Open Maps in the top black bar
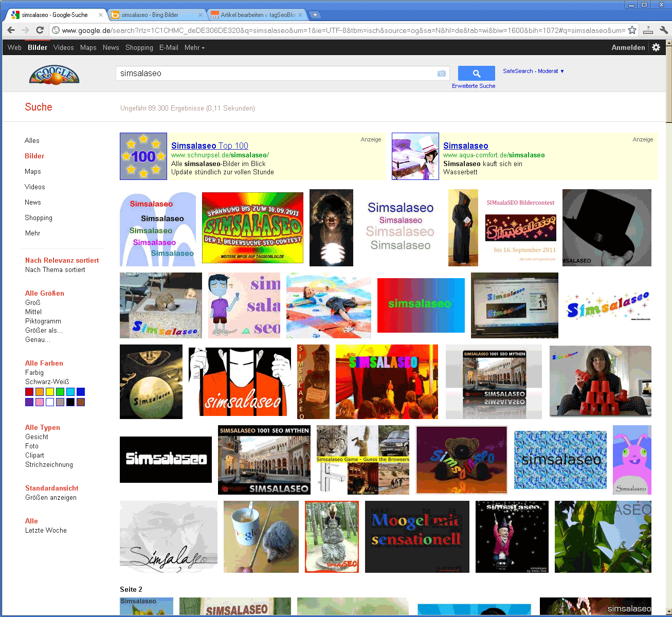 point(88,47)
